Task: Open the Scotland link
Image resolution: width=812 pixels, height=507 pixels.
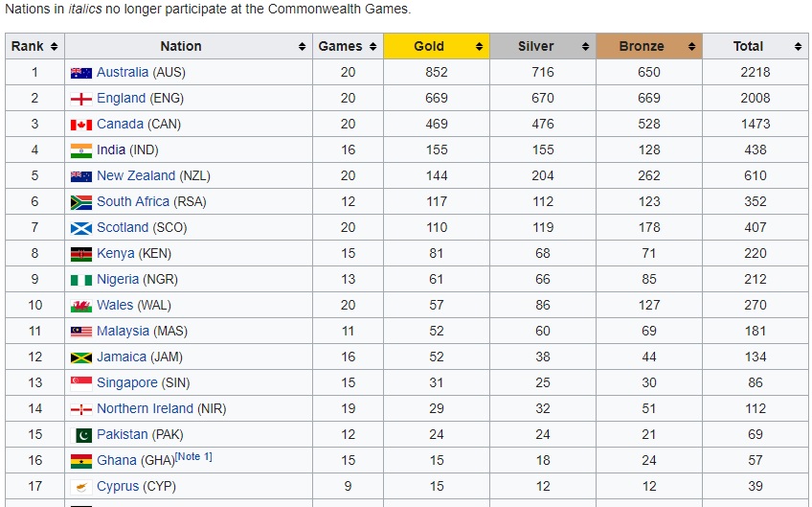Action: point(123,227)
